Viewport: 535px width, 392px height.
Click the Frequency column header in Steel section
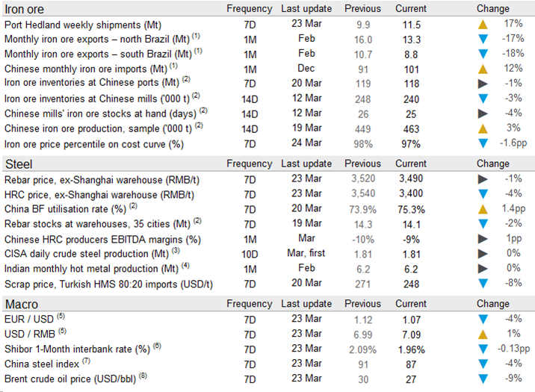point(250,164)
